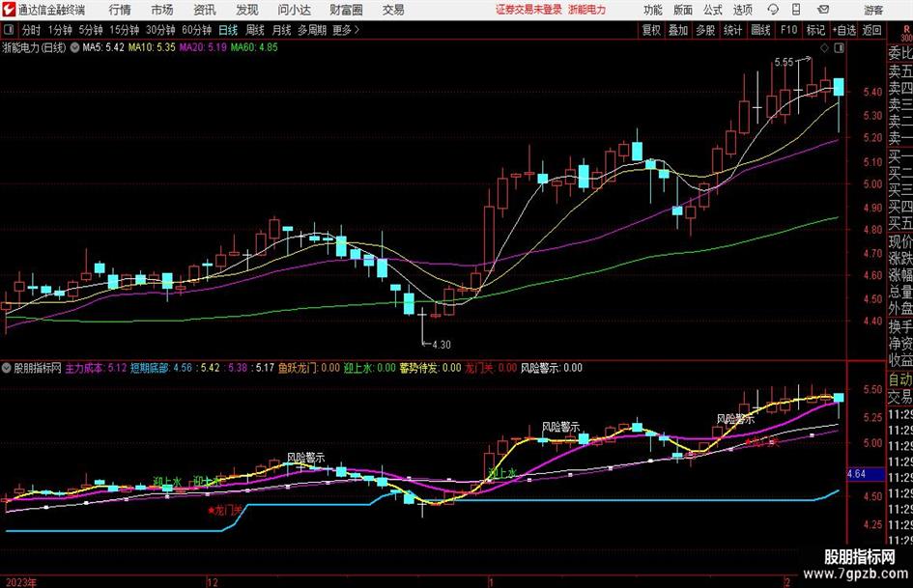This screenshot has height=588, width=913.
Task: Click the side panel toggle icon beside diamond
Action: (x=839, y=48)
